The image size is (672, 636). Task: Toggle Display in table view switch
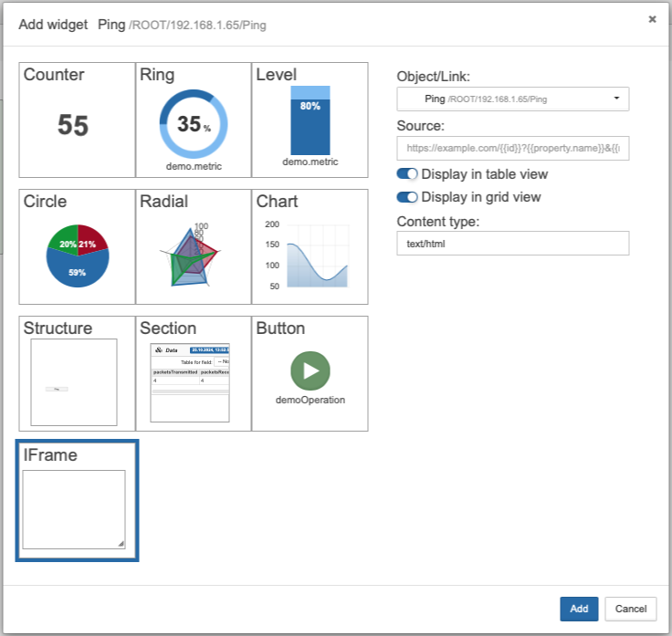(407, 174)
